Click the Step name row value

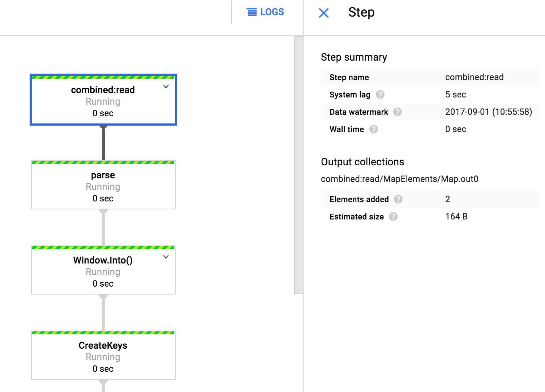(474, 77)
